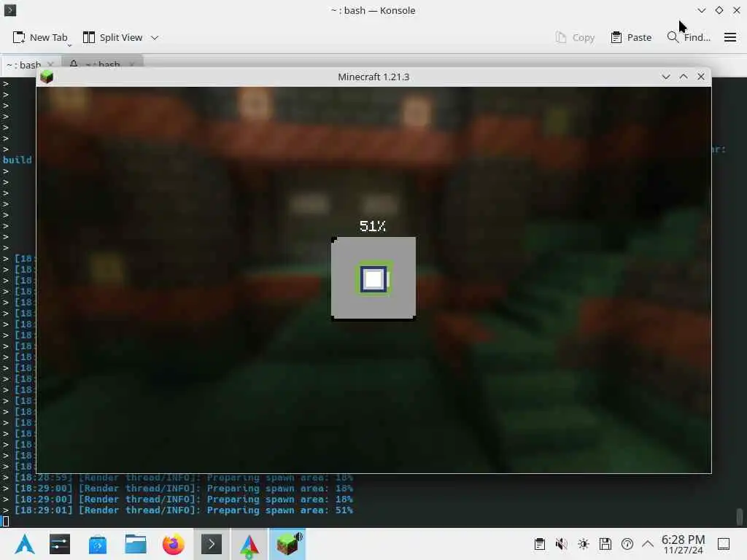Expand hidden system tray icons arrow

648,544
